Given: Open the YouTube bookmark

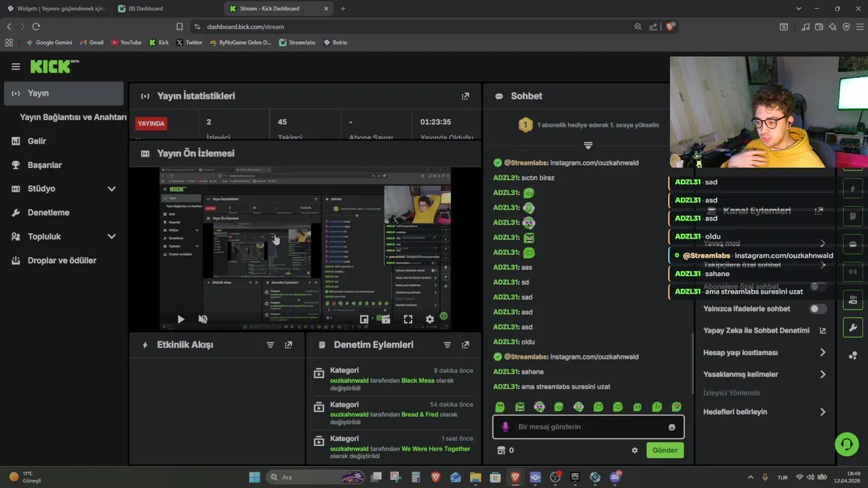Looking at the screenshot, I should [126, 42].
